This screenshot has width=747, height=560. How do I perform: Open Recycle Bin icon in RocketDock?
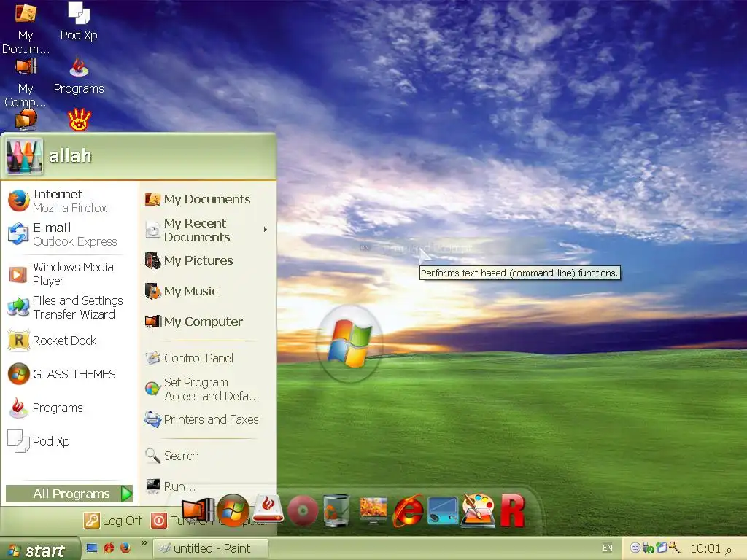337,510
